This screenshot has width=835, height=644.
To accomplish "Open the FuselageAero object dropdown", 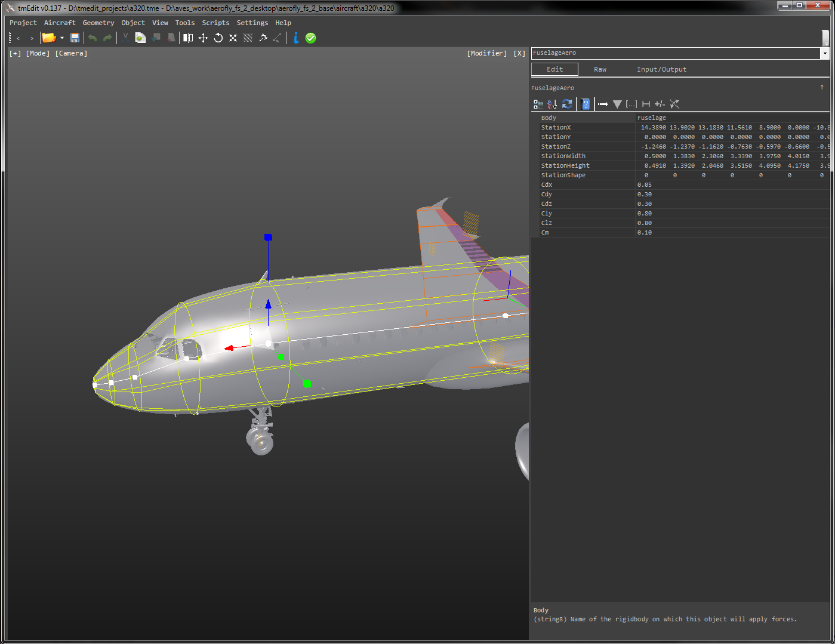I will [826, 53].
